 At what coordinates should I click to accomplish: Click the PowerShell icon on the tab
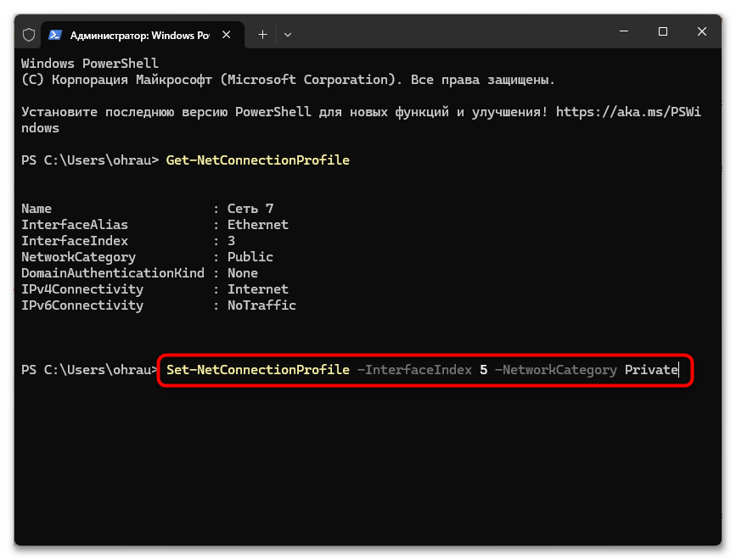[x=55, y=35]
